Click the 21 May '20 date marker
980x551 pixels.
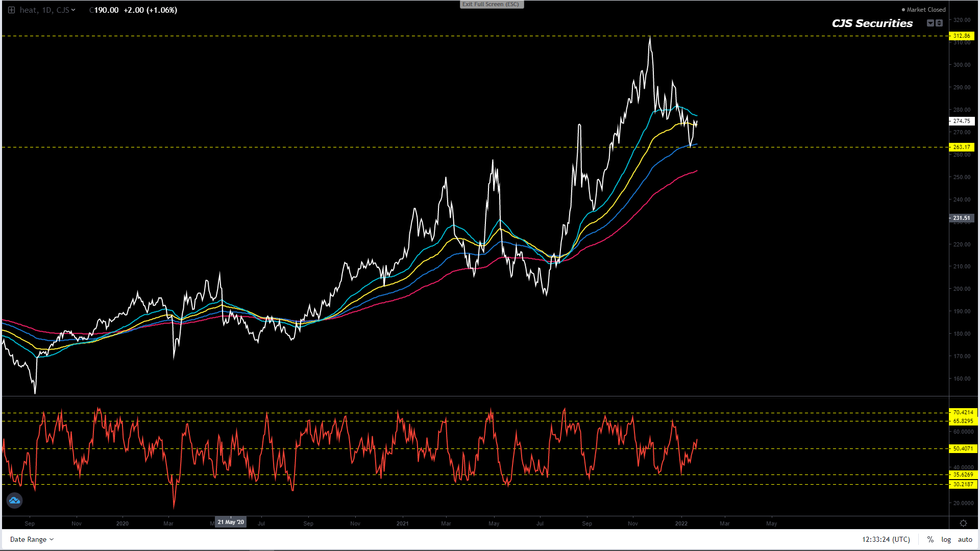(x=231, y=522)
